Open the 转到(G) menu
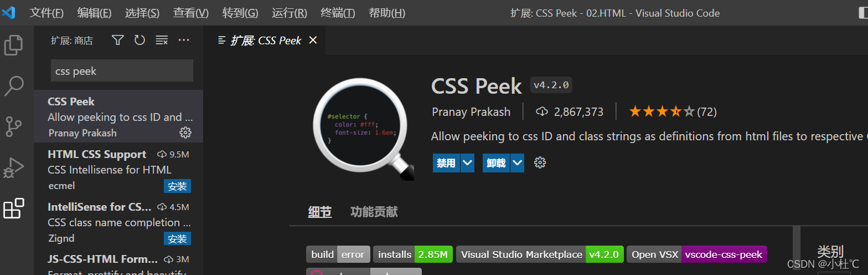The image size is (868, 275). coord(240,13)
